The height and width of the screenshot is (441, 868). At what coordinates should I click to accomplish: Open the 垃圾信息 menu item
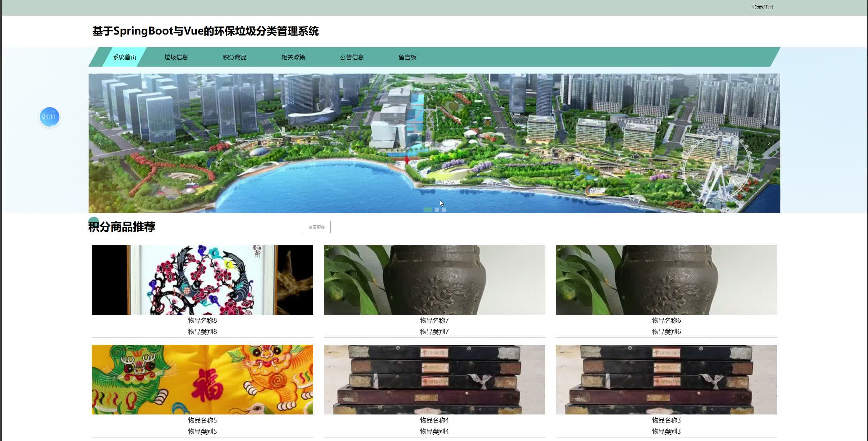176,57
